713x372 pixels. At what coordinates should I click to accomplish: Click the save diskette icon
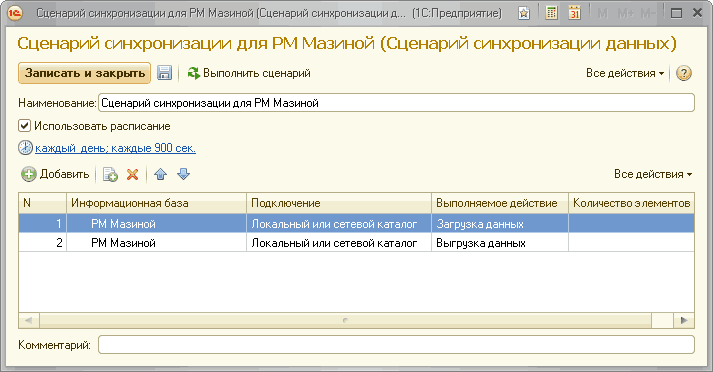pyautogui.click(x=164, y=73)
